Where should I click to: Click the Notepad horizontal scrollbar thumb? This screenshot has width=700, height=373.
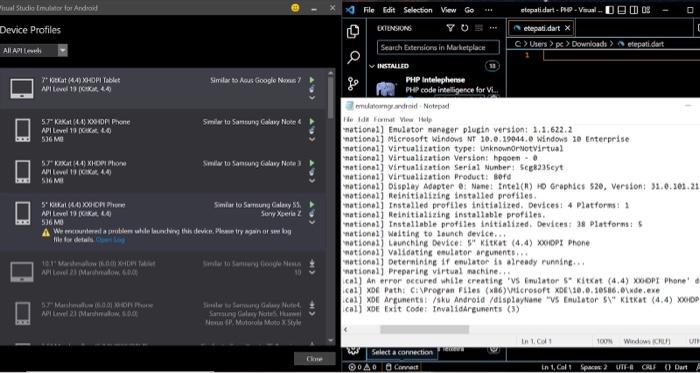tap(424, 329)
